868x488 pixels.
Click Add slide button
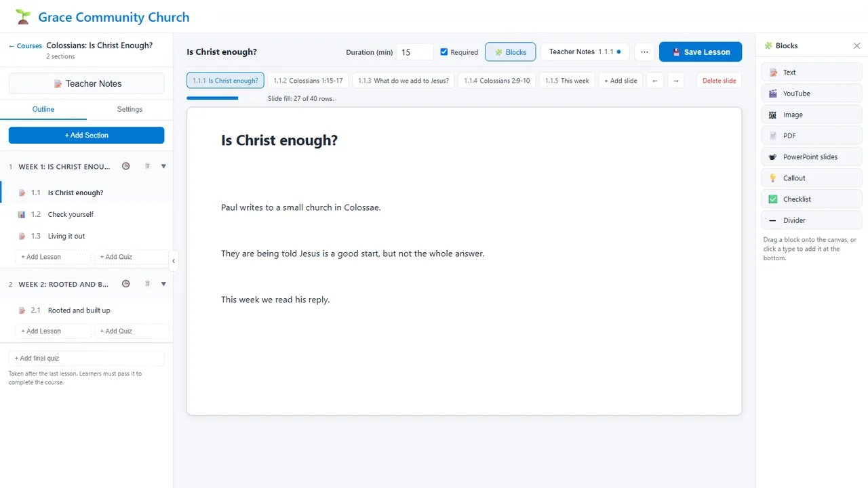coord(620,81)
